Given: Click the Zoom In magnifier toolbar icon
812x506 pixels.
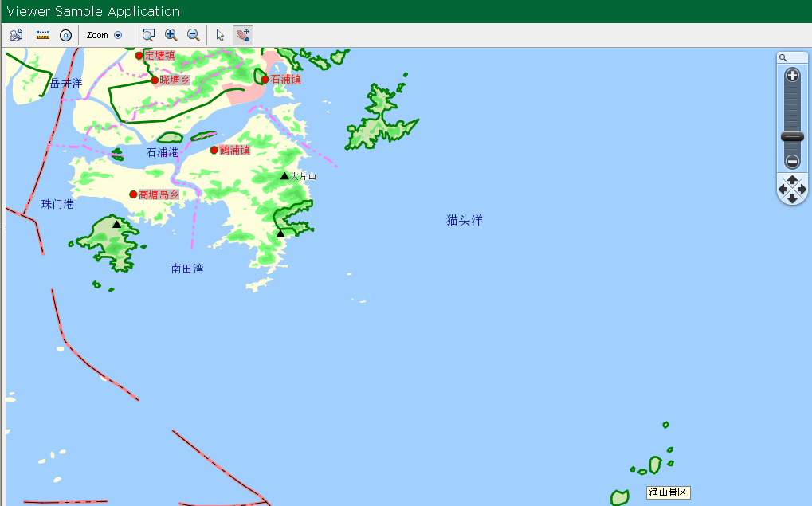Looking at the screenshot, I should 171,35.
